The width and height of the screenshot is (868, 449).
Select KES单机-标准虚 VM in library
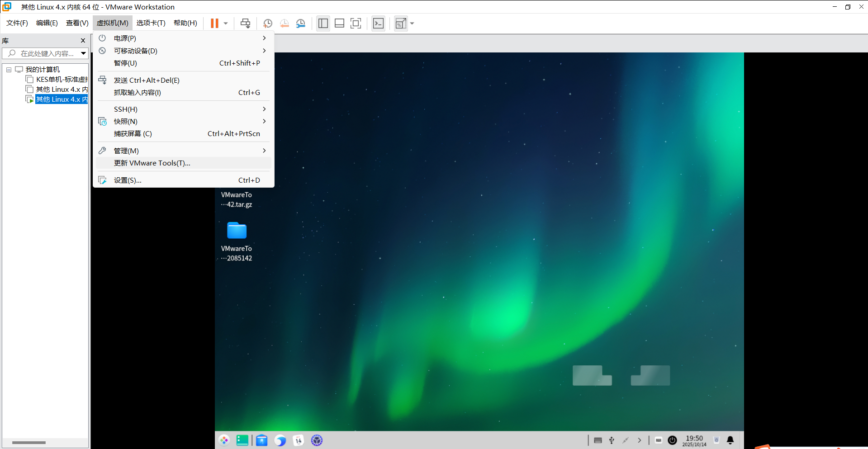[62, 79]
